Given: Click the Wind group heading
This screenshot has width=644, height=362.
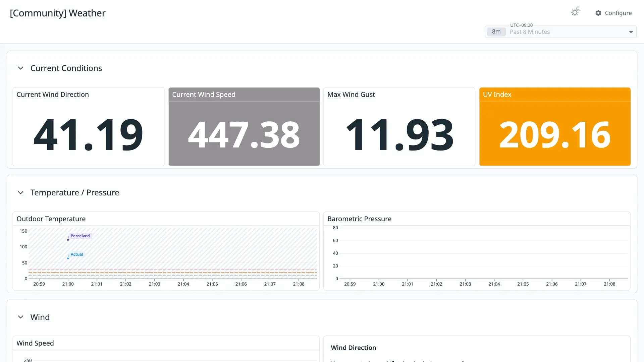Looking at the screenshot, I should tap(40, 317).
